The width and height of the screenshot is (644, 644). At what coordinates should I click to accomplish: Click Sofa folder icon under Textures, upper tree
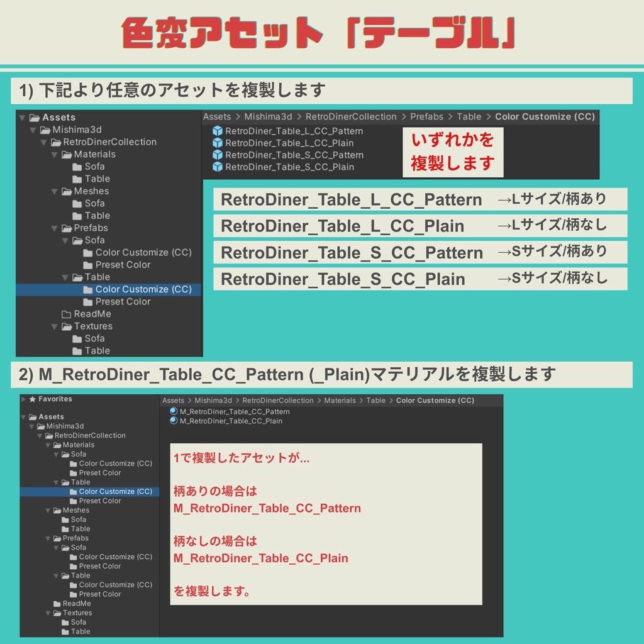[77, 339]
